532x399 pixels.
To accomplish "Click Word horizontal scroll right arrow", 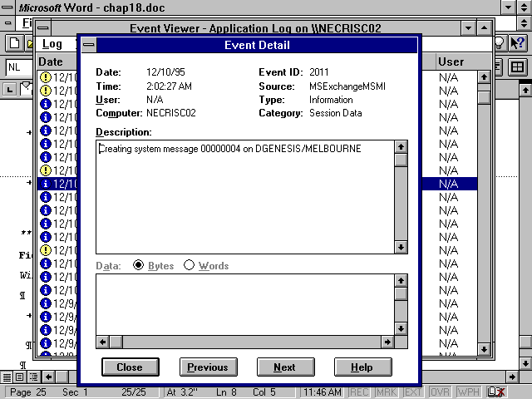I will pos(512,377).
